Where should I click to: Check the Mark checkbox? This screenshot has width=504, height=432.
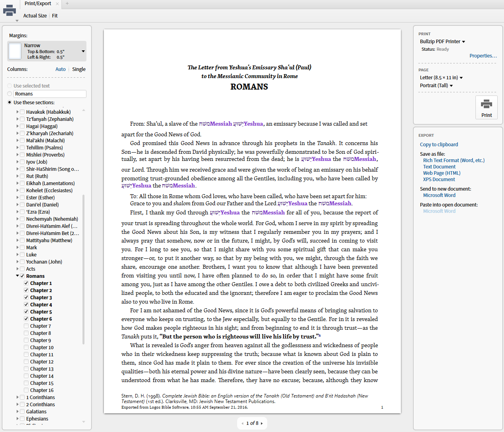point(22,247)
